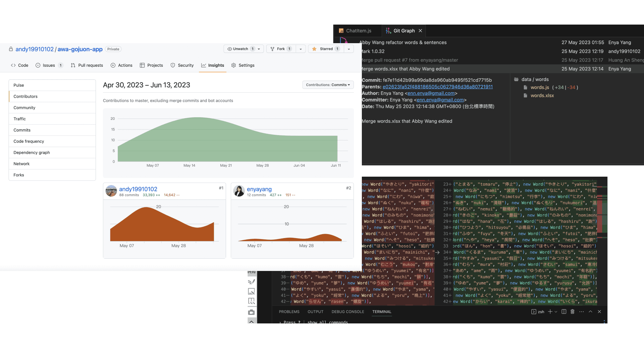Switch to the TERMINAL panel tab
The width and height of the screenshot is (644, 348).
click(382, 312)
